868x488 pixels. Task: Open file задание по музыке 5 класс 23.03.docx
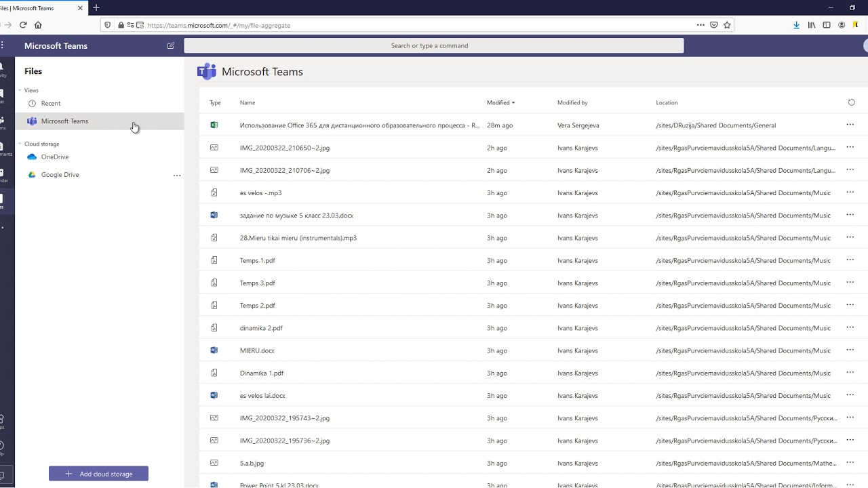(x=296, y=216)
